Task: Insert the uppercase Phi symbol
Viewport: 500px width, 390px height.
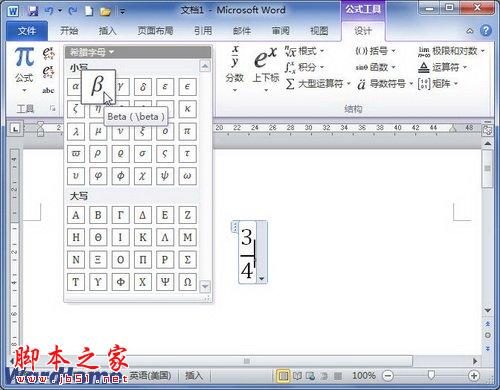Action: point(120,282)
